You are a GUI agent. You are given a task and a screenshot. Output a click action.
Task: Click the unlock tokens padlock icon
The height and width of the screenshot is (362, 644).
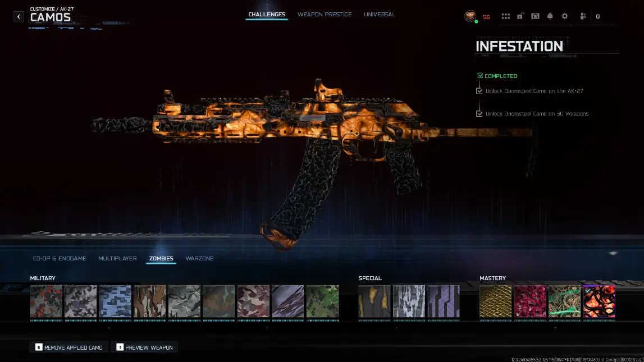pos(520,16)
